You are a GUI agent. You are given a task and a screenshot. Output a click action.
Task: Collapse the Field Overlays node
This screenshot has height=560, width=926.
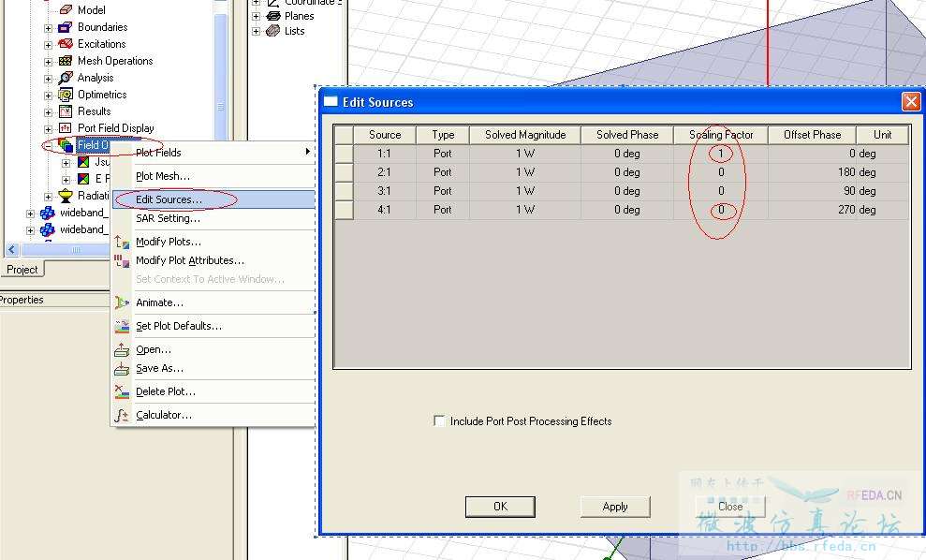click(49, 146)
